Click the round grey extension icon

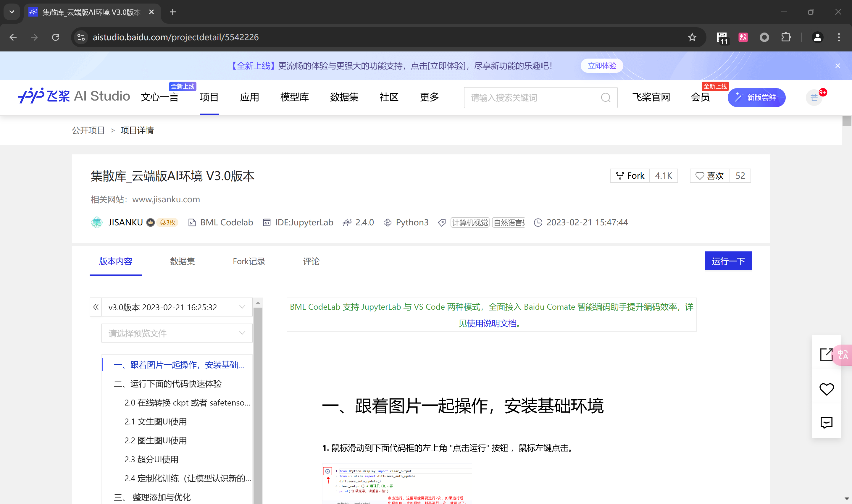764,37
